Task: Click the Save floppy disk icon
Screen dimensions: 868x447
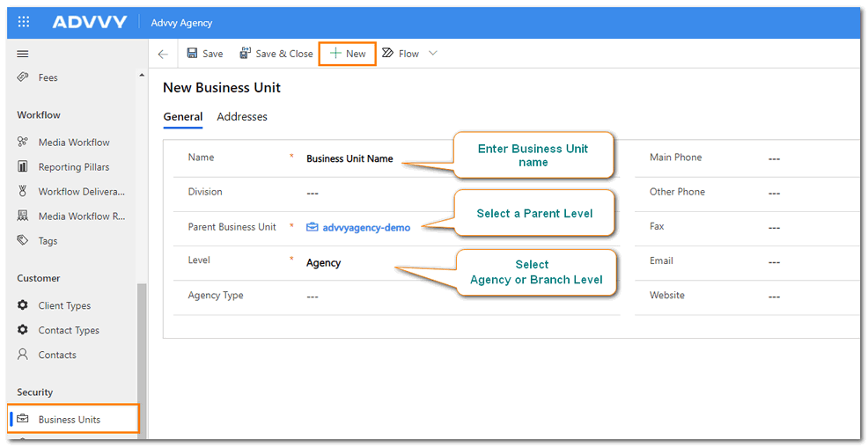Action: tap(193, 54)
